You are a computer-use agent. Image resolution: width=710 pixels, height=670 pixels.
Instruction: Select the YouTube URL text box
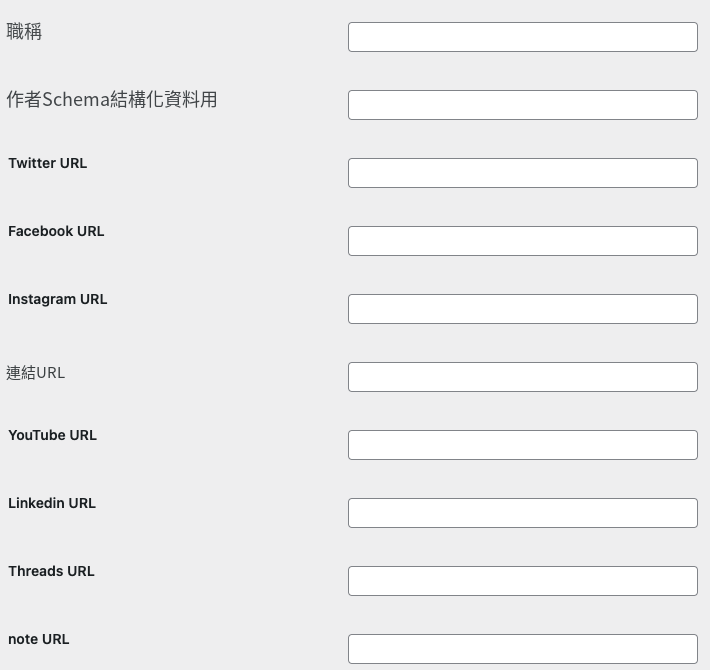523,445
